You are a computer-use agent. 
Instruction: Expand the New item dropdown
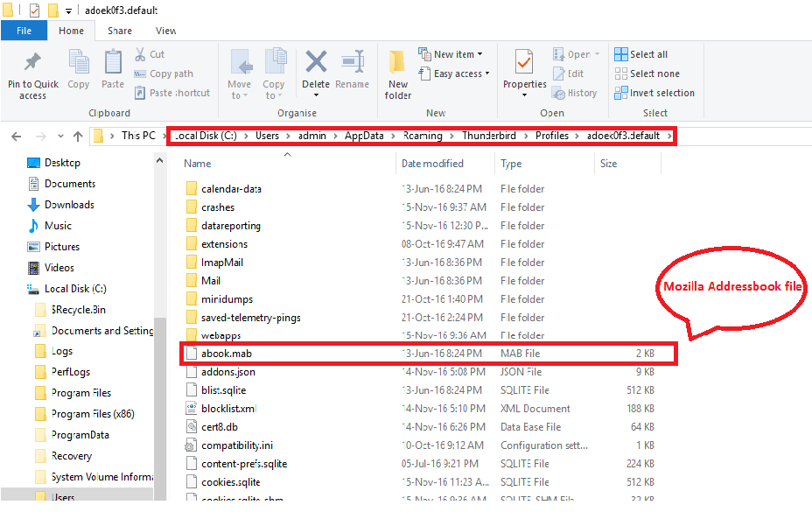450,53
